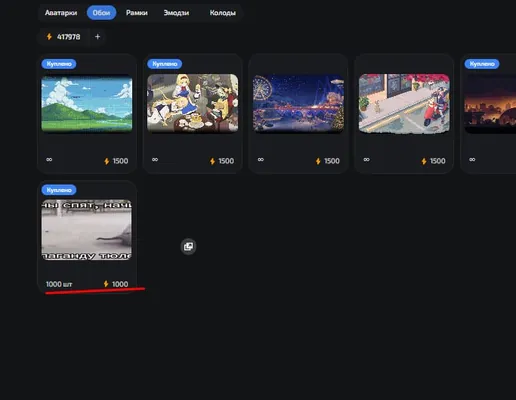Viewport: 516px width, 400px height.
Task: Go to the Колоды tab
Action: (x=222, y=13)
